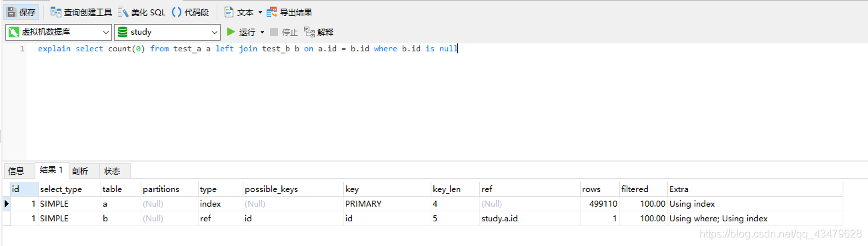Click the select_type column header
Screen dimensions: 868x246
69,189
